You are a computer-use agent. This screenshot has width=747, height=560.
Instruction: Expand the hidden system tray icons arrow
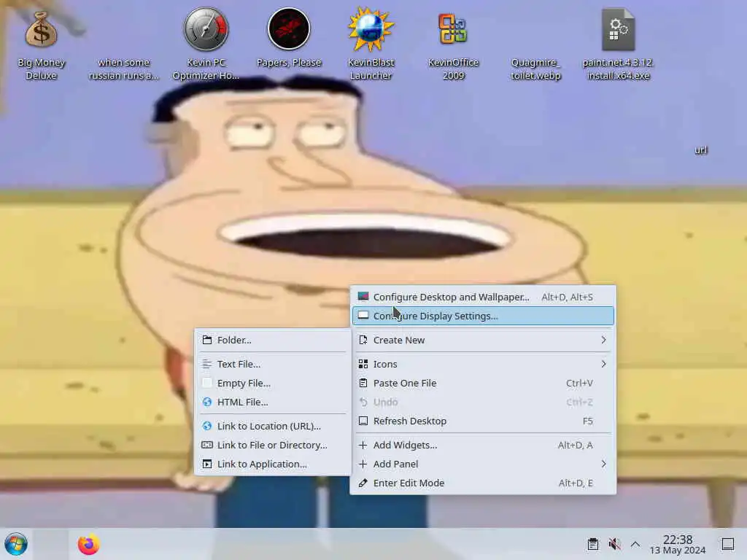(x=635, y=544)
